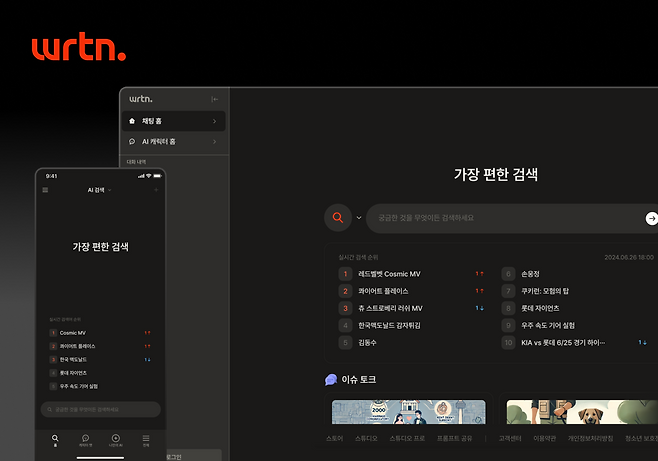Select trending search 레드벨벳 Cosmic MV
Image resolution: width=658 pixels, height=461 pixels.
389,274
